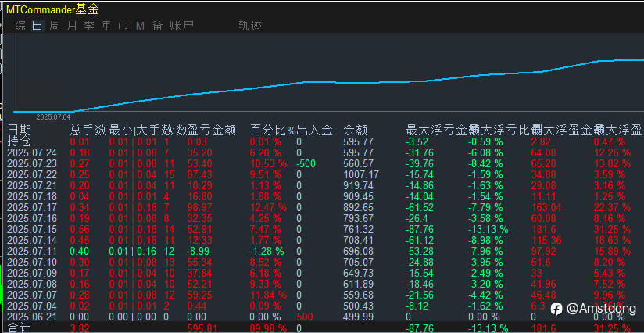Switch to the 综 summary tab
The height and width of the screenshot is (333, 644).
[20, 26]
